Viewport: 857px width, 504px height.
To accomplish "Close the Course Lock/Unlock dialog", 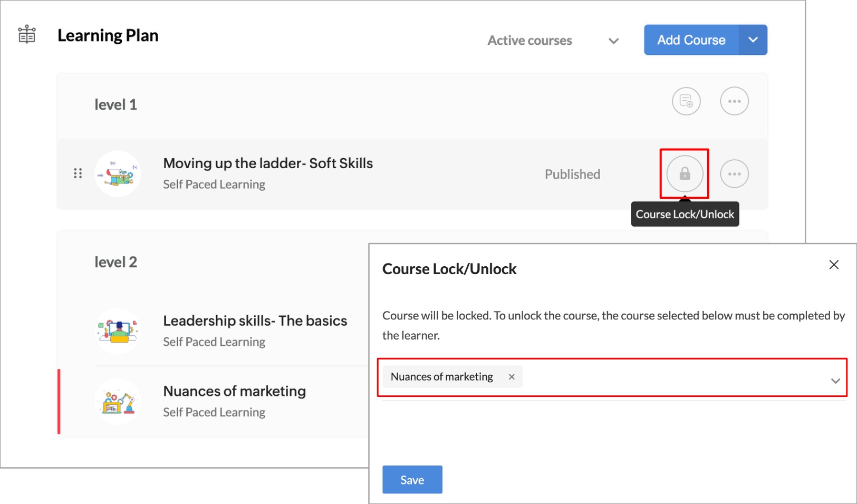I will (x=833, y=265).
